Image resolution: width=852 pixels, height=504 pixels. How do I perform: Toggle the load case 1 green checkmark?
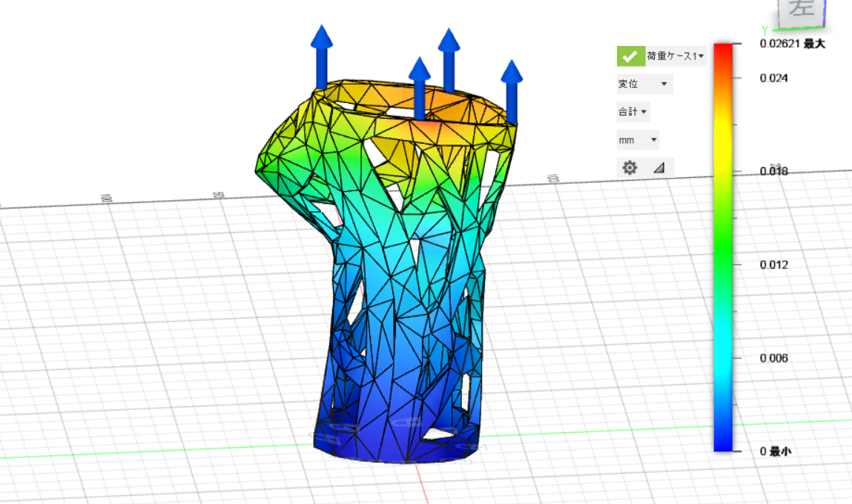click(x=630, y=56)
